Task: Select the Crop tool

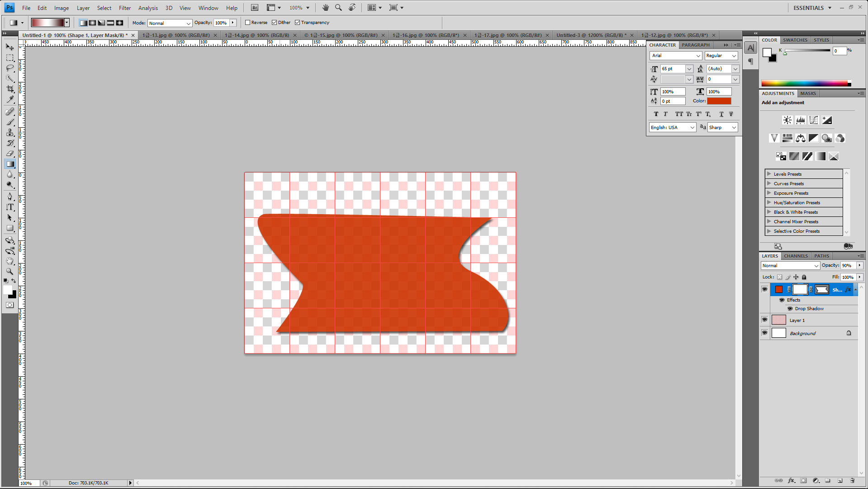Action: [10, 89]
